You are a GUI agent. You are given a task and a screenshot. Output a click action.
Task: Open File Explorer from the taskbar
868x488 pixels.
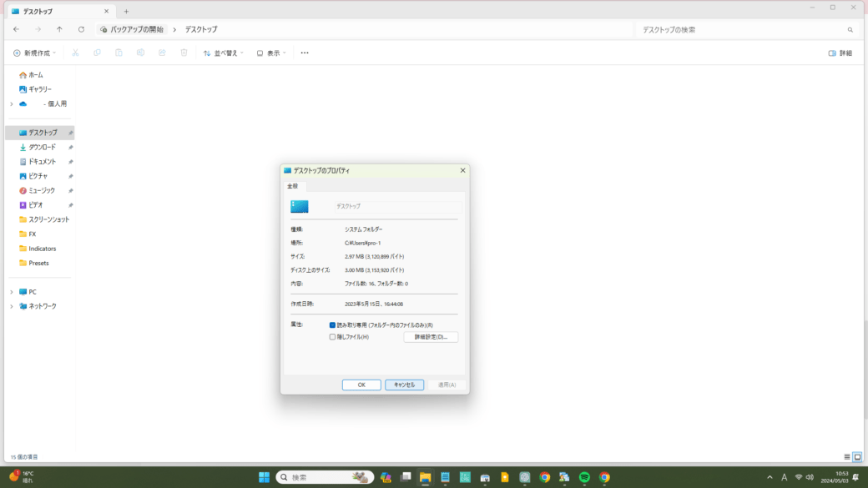(425, 477)
